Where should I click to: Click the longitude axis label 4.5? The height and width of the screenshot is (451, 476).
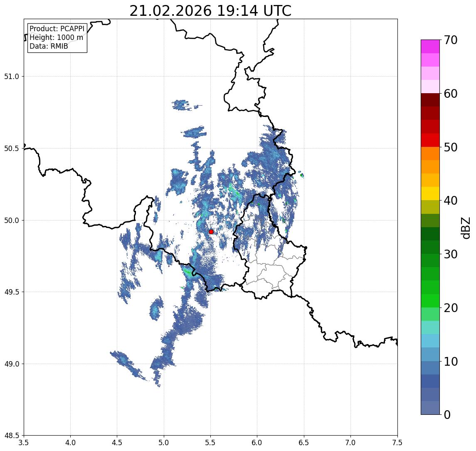[x=117, y=443]
